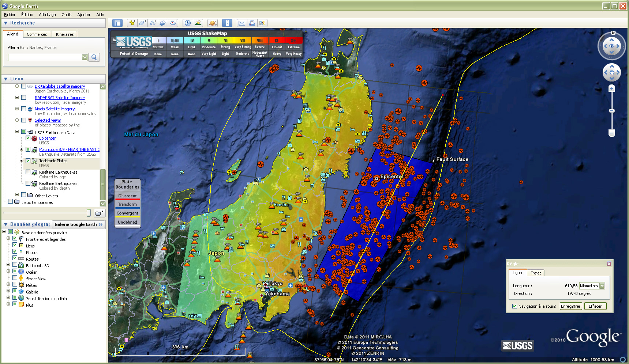
Task: Toggle Navigation à la souris checkbox
Action: click(515, 306)
